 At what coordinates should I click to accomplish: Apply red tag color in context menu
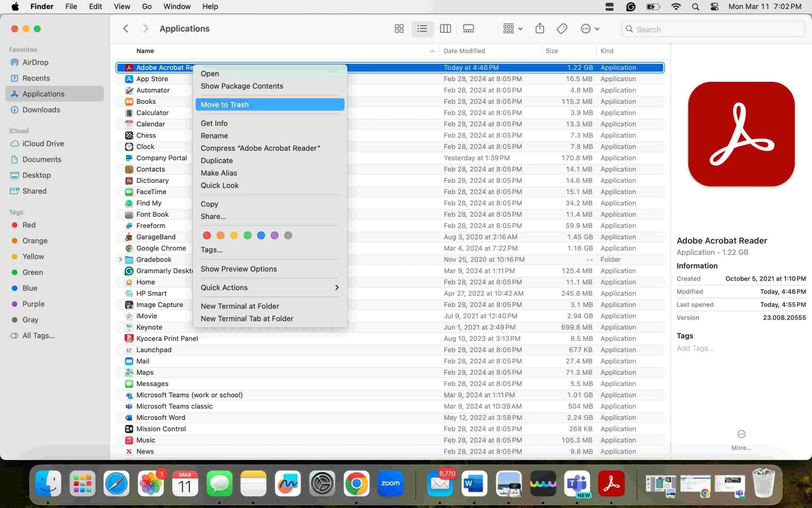pyautogui.click(x=207, y=236)
